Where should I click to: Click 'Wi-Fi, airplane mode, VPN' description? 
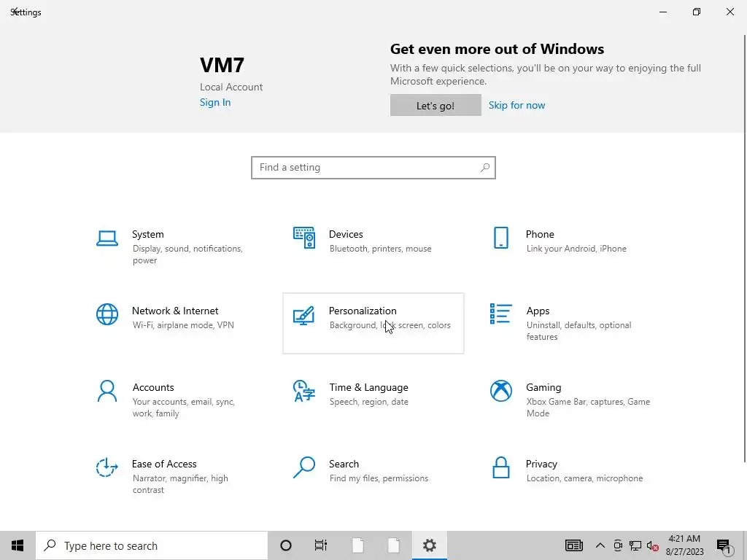point(183,325)
